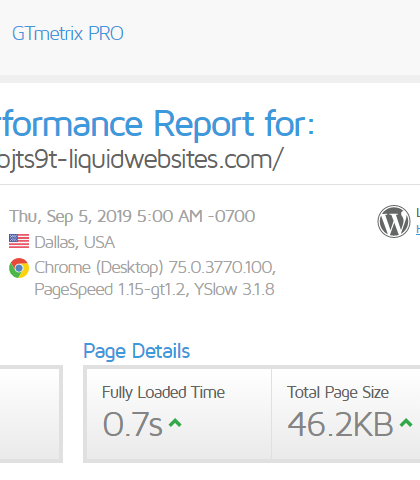420x480 pixels.
Task: Click the Chrome browser icon
Action: pos(19,268)
